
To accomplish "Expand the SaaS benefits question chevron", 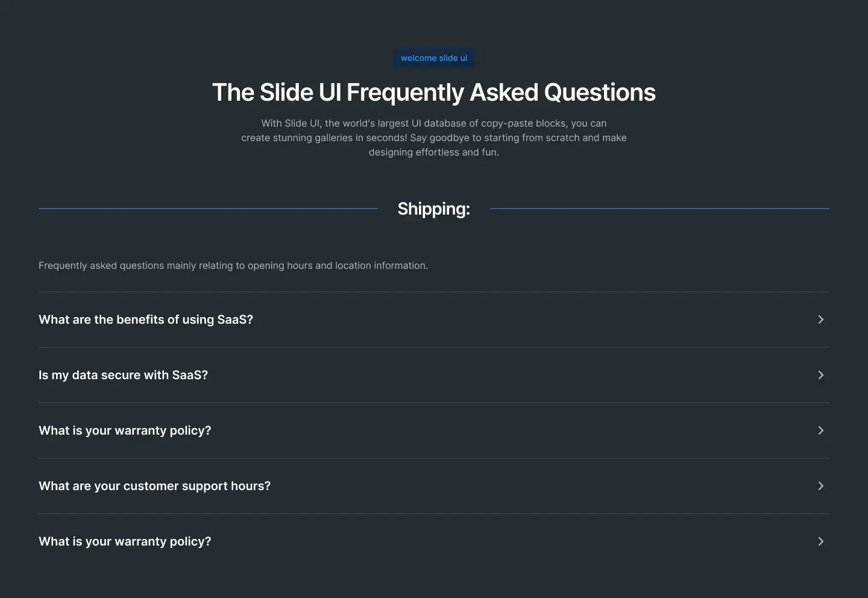I will click(820, 319).
